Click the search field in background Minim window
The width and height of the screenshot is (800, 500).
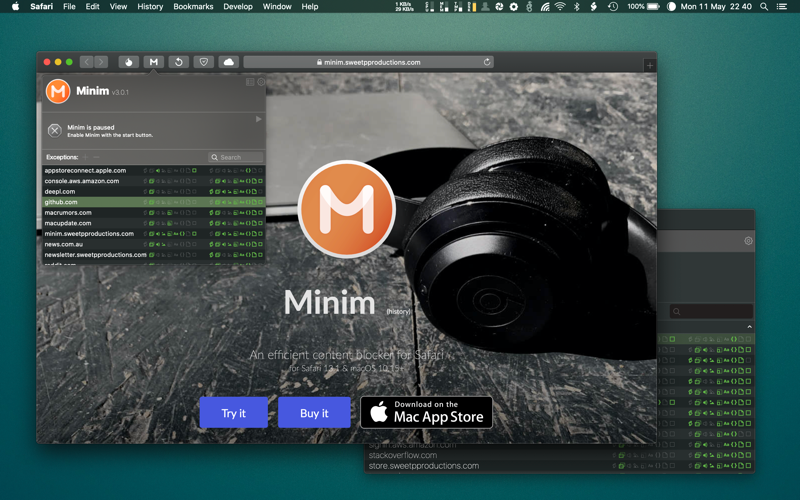point(712,311)
